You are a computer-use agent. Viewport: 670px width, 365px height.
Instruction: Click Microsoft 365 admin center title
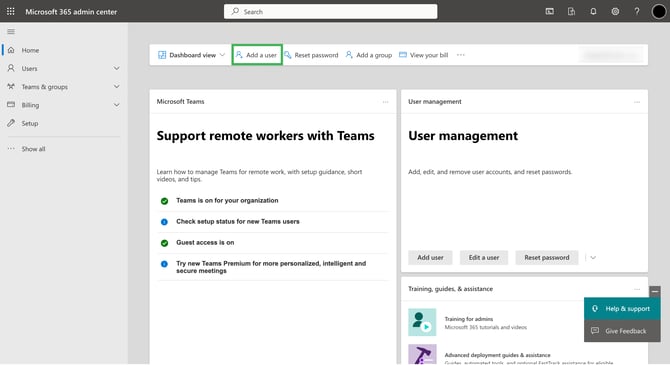point(71,12)
